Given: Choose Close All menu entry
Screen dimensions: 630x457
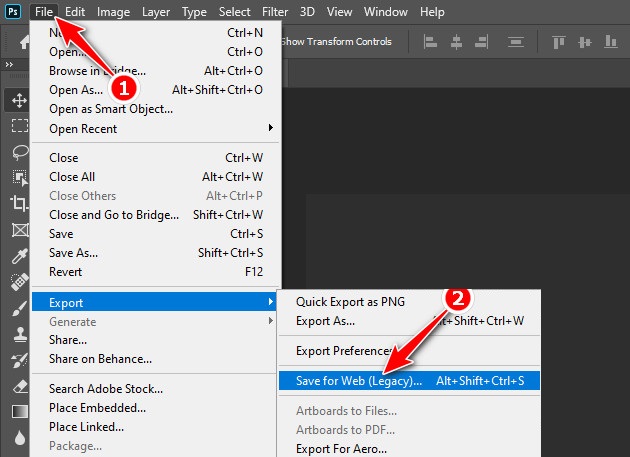Looking at the screenshot, I should point(155,176).
